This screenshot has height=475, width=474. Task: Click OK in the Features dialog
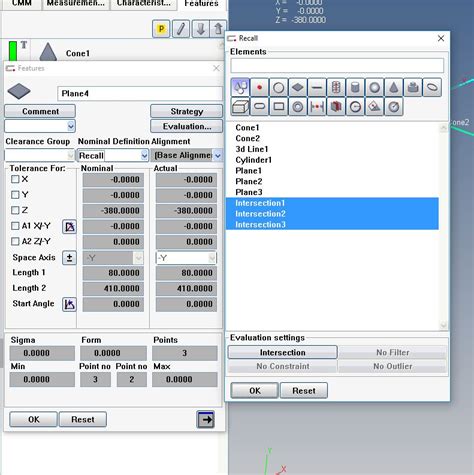click(x=33, y=419)
